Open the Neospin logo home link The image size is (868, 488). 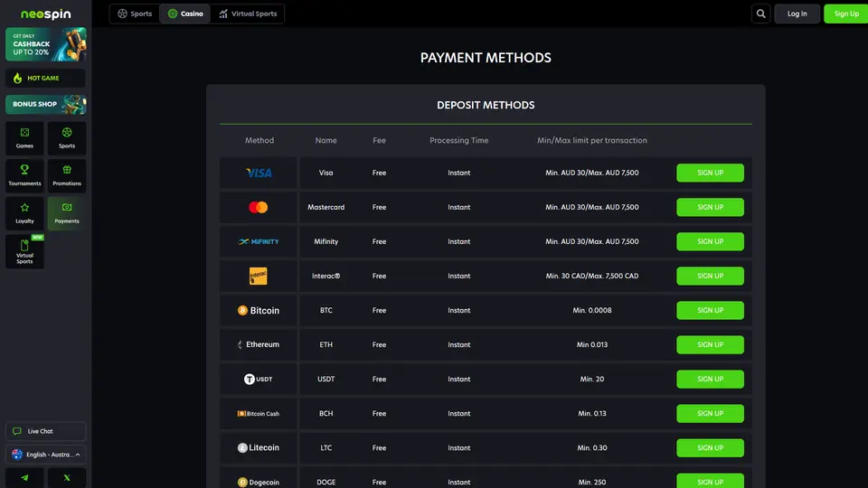pos(45,14)
